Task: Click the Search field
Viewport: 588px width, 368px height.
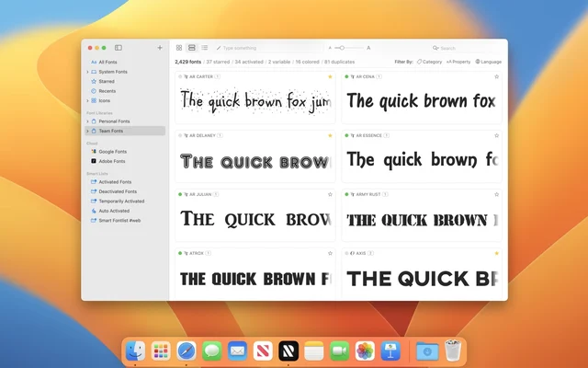Action: coord(466,48)
